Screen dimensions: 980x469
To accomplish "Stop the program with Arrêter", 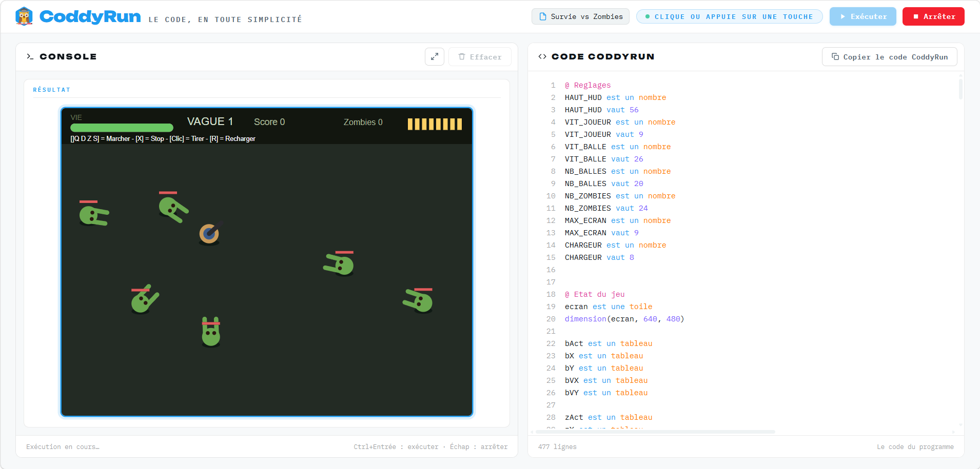I will pyautogui.click(x=933, y=16).
